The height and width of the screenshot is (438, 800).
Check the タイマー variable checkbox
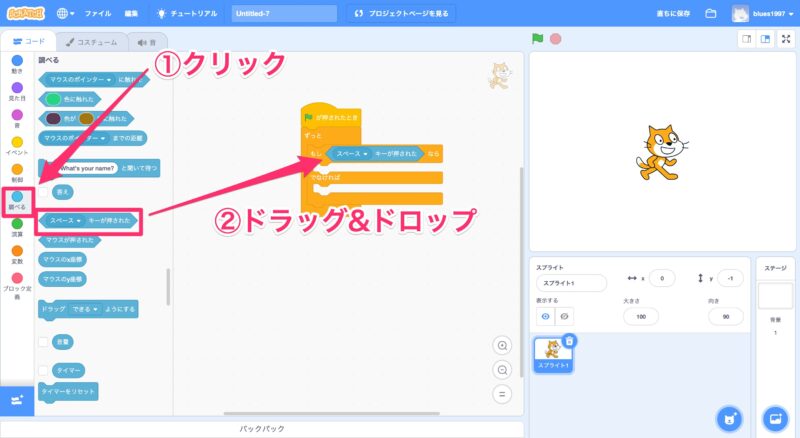(x=43, y=370)
